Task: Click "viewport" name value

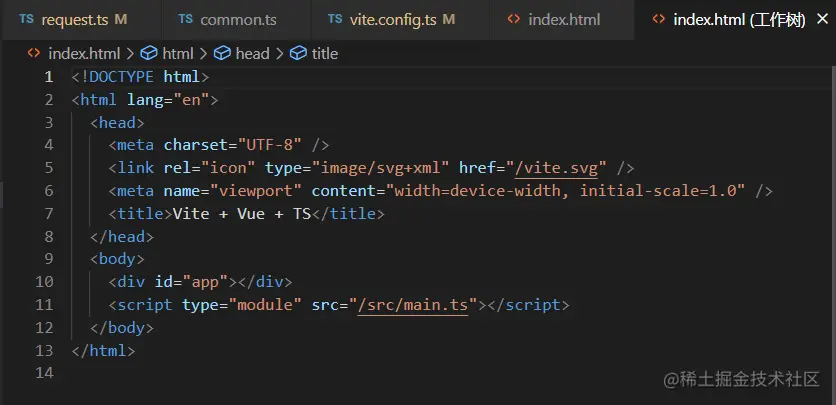Action: 256,191
